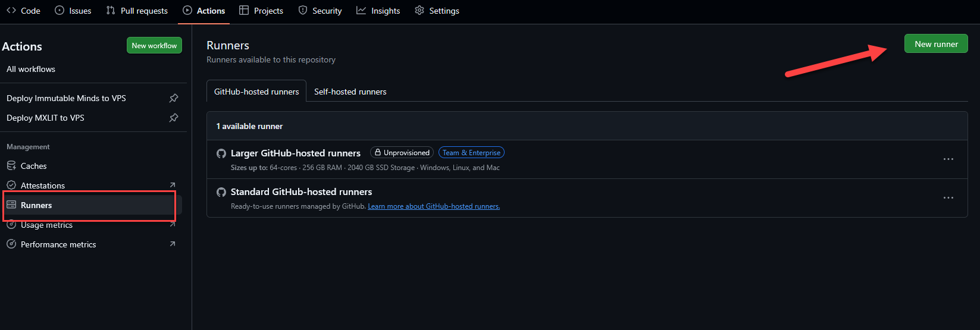Switch to Self-hosted runners tab
Image resolution: width=980 pixels, height=330 pixels.
pyautogui.click(x=350, y=92)
